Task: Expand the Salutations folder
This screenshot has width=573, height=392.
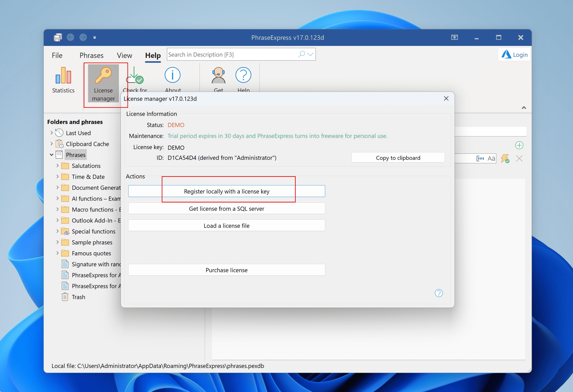Action: tap(58, 166)
